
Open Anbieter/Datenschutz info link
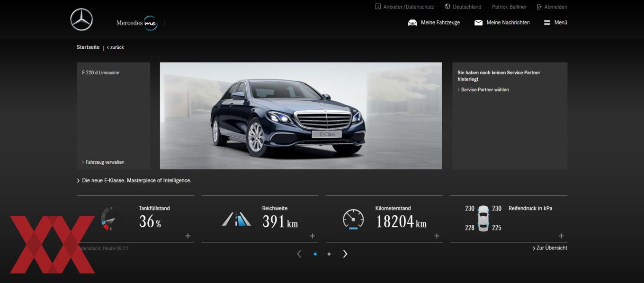[x=409, y=7]
